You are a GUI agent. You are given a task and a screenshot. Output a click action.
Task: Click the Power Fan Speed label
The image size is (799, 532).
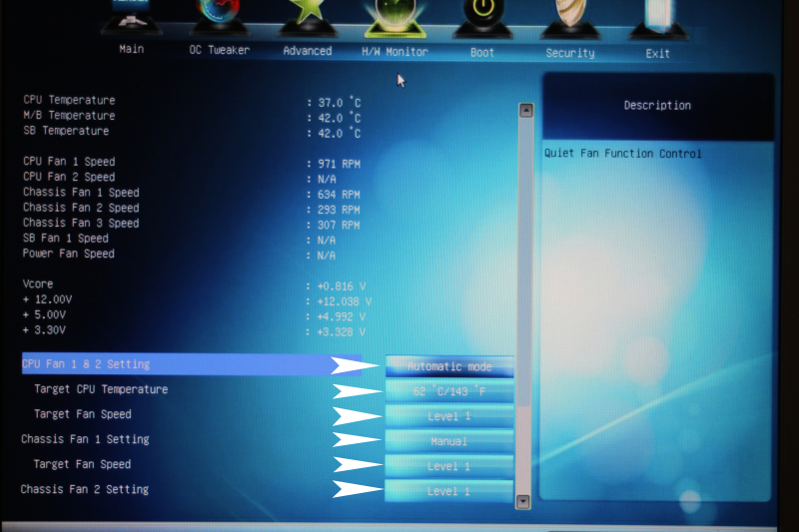68,254
